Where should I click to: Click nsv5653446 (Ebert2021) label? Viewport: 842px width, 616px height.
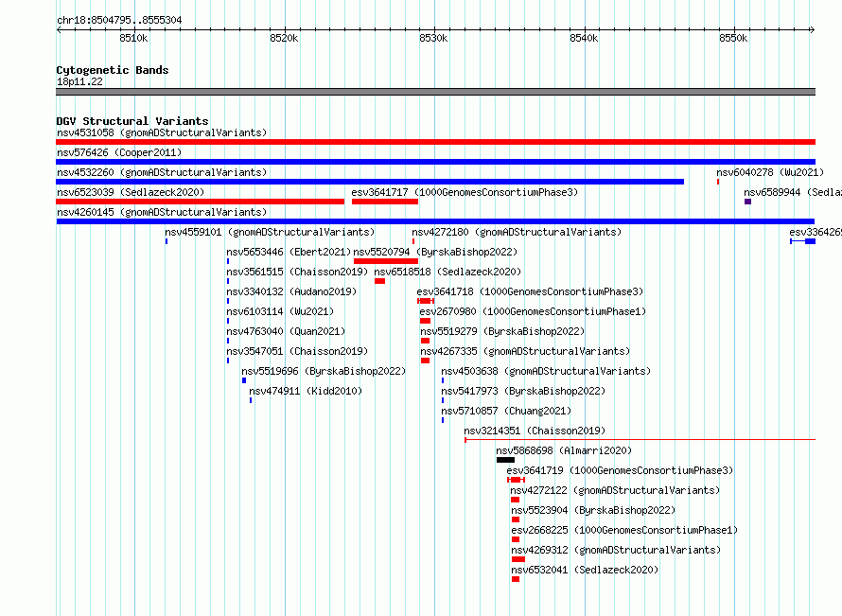tap(289, 252)
